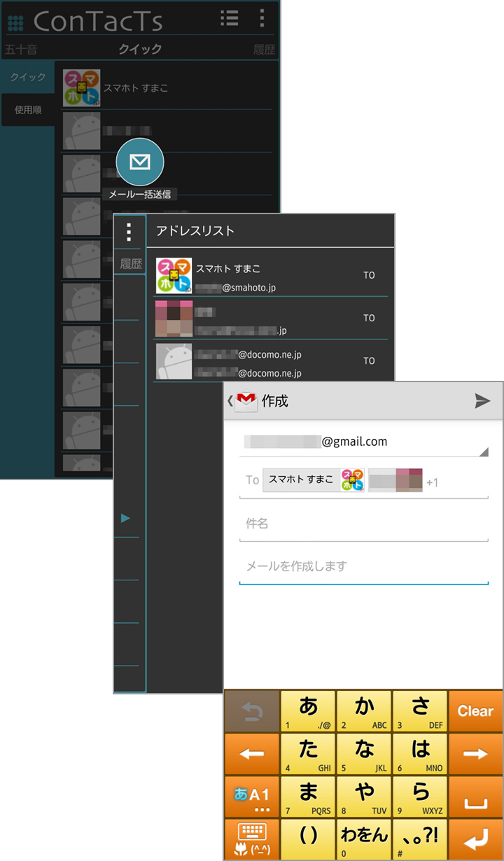Tap the 件名 subject input field
Viewport: 504px width, 861px height.
363,524
